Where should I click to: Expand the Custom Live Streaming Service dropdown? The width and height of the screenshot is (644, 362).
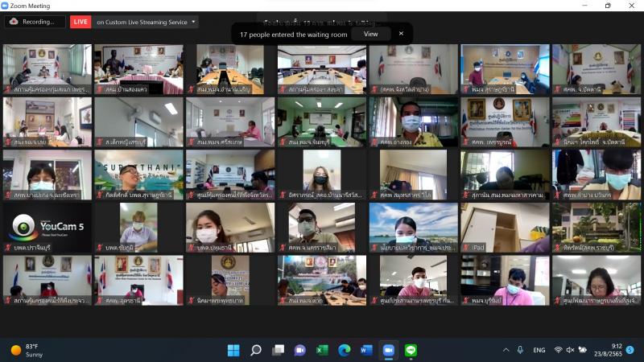(193, 22)
